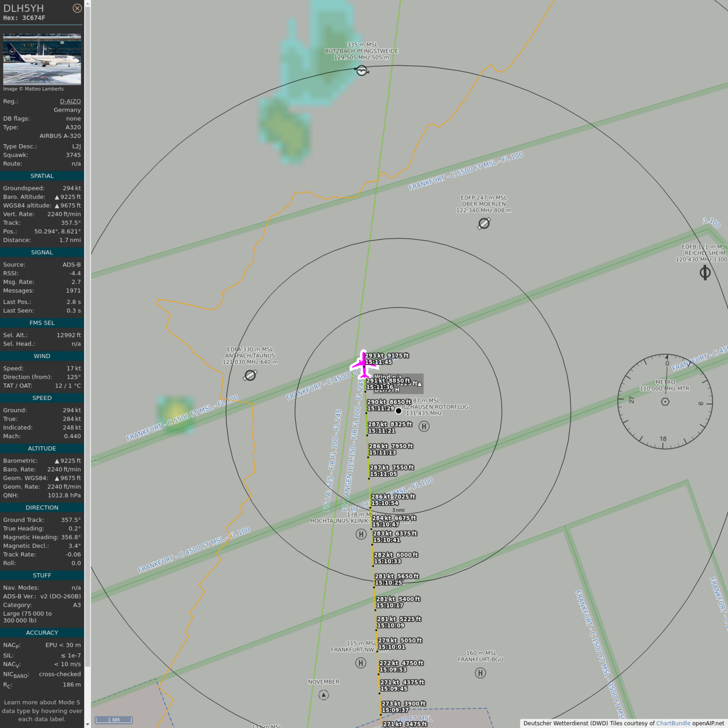Click the Hochtaunus-Klinik heliport H icon
The width and height of the screenshot is (728, 728).
[x=361, y=534]
